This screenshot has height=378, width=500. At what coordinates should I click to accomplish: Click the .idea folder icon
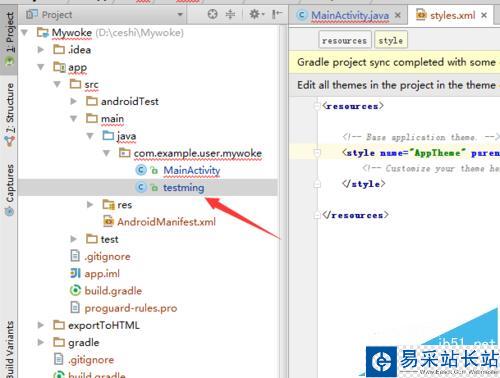59,50
